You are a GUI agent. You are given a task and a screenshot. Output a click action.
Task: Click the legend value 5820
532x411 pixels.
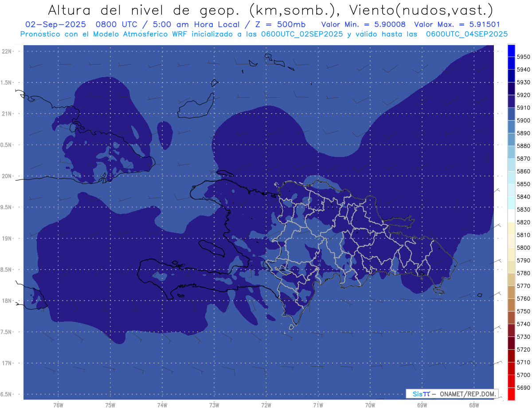pyautogui.click(x=523, y=222)
